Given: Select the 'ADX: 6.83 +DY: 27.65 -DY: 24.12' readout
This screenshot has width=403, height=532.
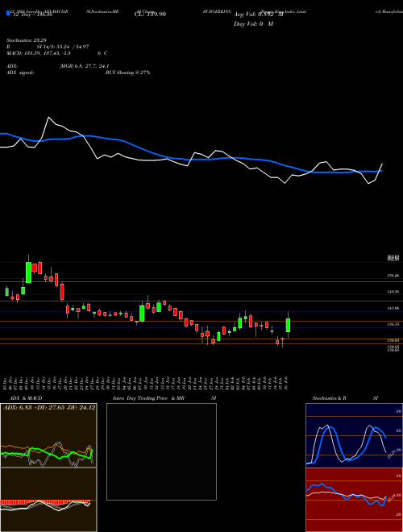Looking at the screenshot, I should [49, 408].
